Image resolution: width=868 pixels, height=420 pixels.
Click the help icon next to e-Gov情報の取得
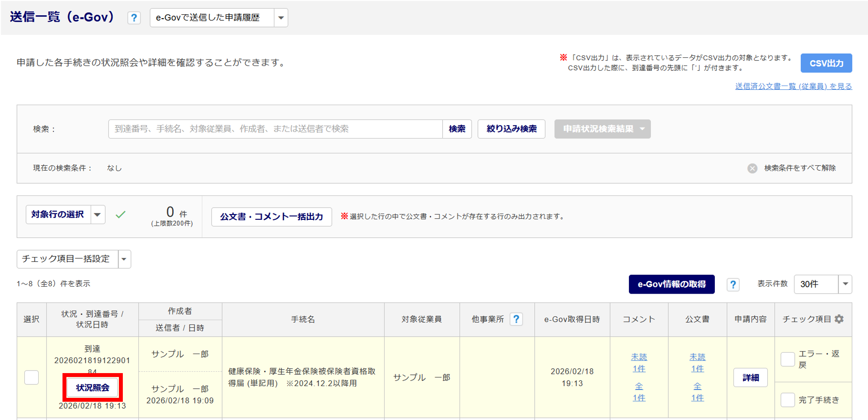[733, 284]
